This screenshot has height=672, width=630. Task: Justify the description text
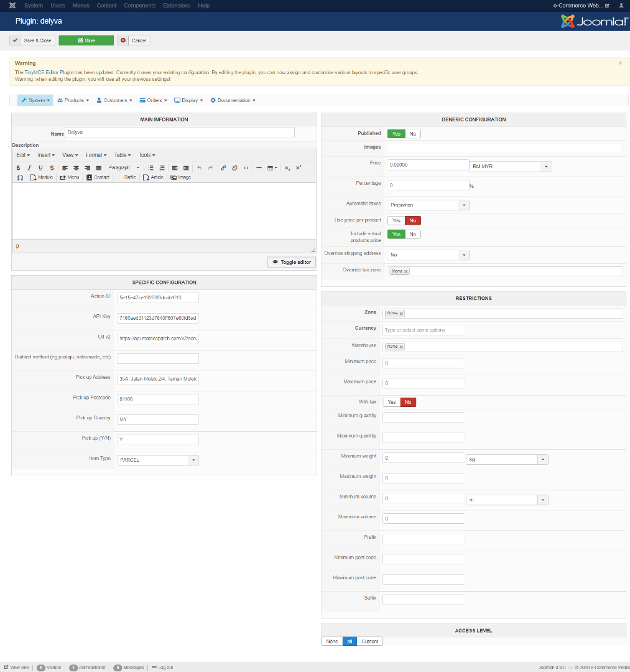point(98,168)
